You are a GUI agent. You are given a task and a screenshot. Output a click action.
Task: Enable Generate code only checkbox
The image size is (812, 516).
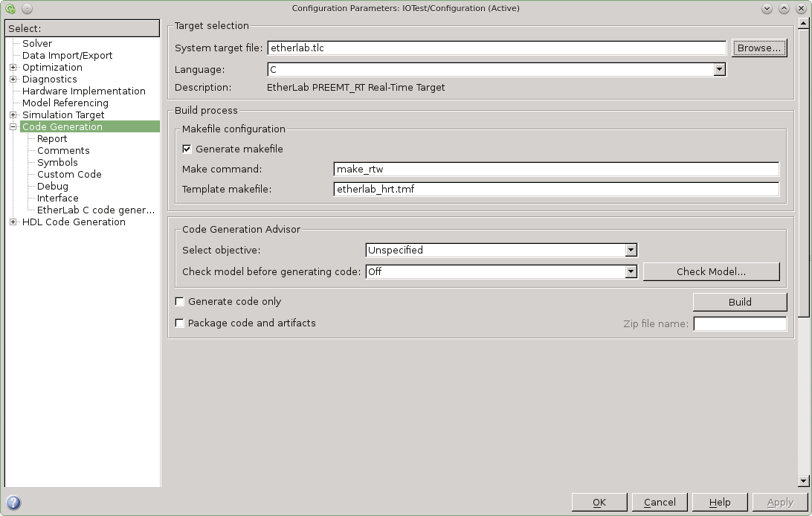click(179, 302)
